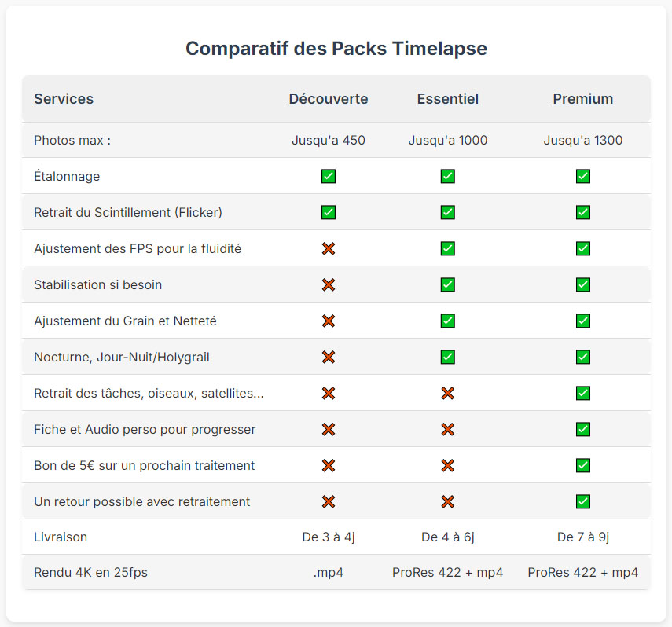This screenshot has height=627, width=672.
Task: Click the Découverte pack header link
Action: (329, 99)
